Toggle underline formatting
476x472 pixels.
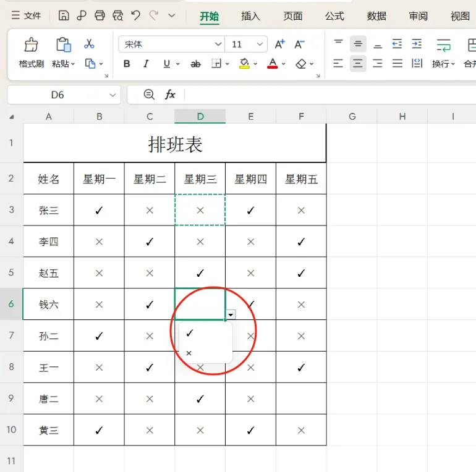click(x=167, y=64)
